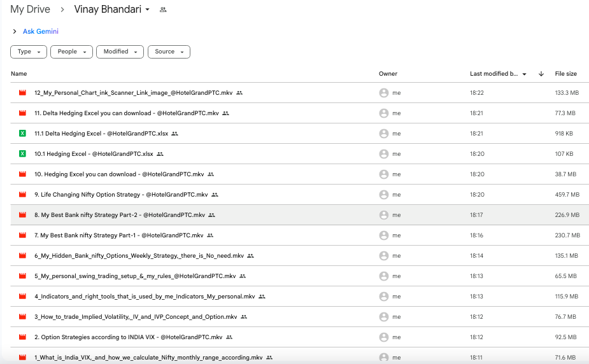The width and height of the screenshot is (589, 364).
Task: Select file 12_My_Personal_Chart_ink_Scanner_Link_image mkv
Action: 133,93
